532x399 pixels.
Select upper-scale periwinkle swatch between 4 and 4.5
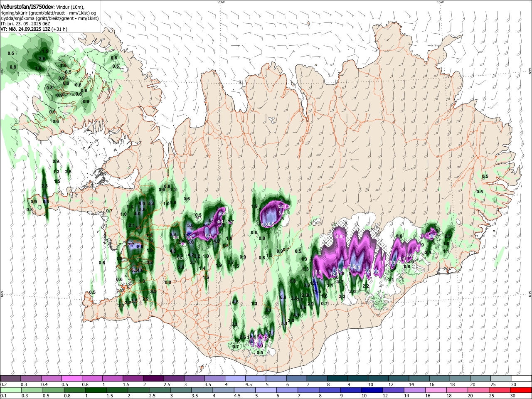(235, 379)
